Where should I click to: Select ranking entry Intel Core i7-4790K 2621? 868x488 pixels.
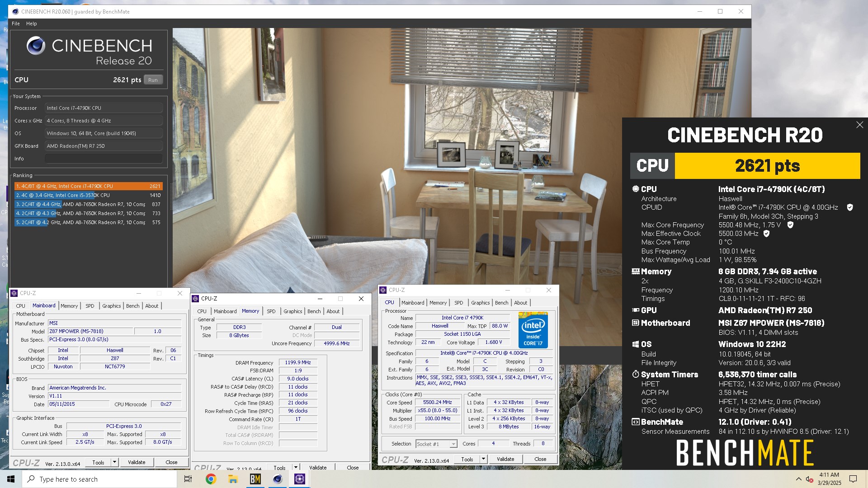pyautogui.click(x=88, y=186)
